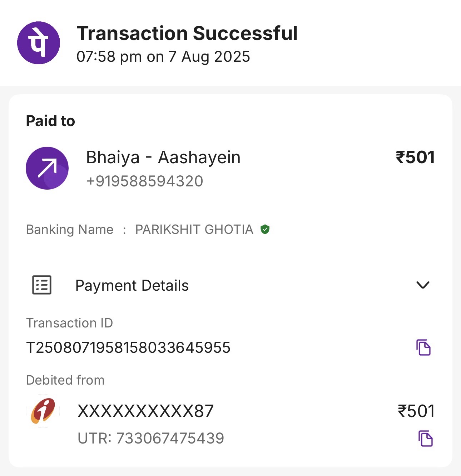The width and height of the screenshot is (461, 476).
Task: Tap the ₹501 amount beside recipient
Action: point(415,157)
